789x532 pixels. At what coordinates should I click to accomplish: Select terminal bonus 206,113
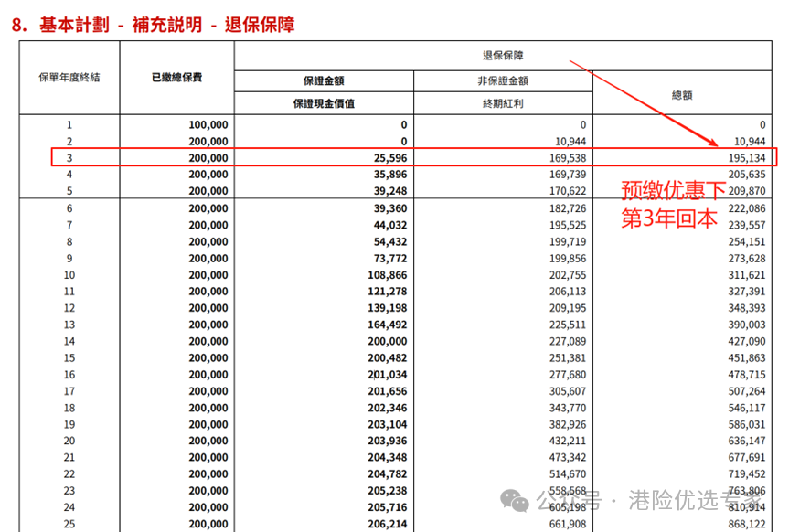(568, 292)
